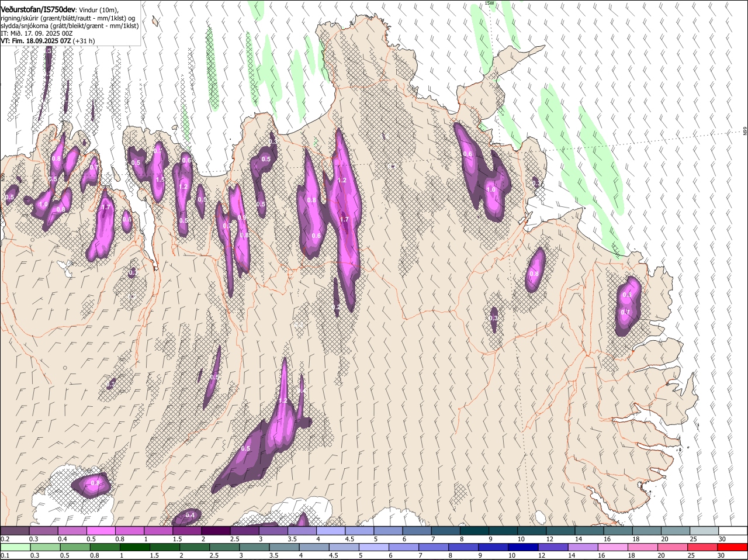
Task: Click the snow swatch between 4.5 and 5
Action: [359, 530]
